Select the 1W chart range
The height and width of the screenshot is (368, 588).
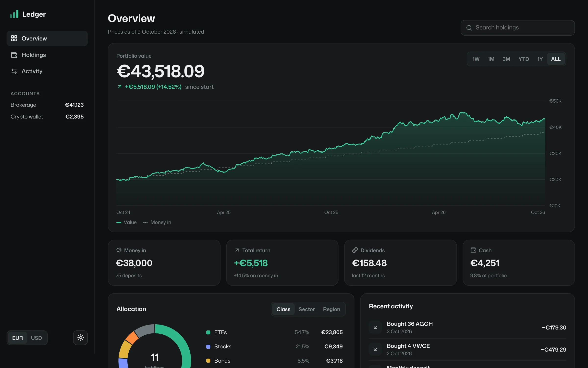click(x=476, y=59)
